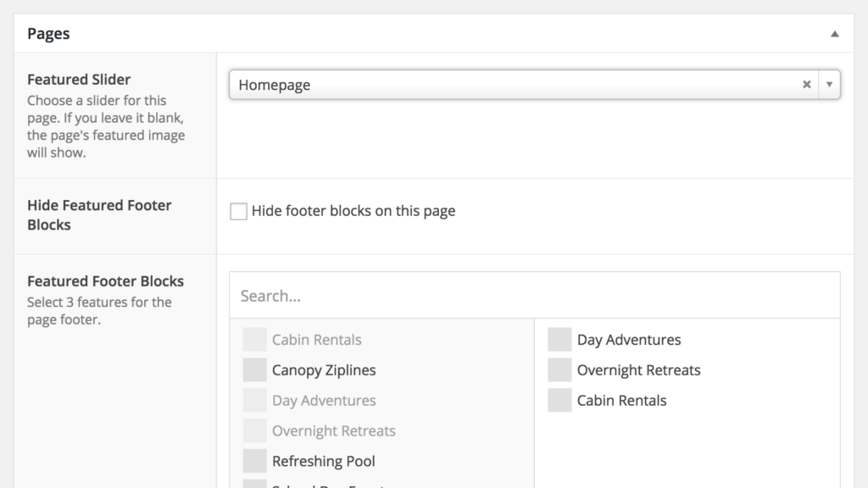This screenshot has height=488, width=868.
Task: Click the Search field in Featured Footer Blocks
Action: coord(534,296)
